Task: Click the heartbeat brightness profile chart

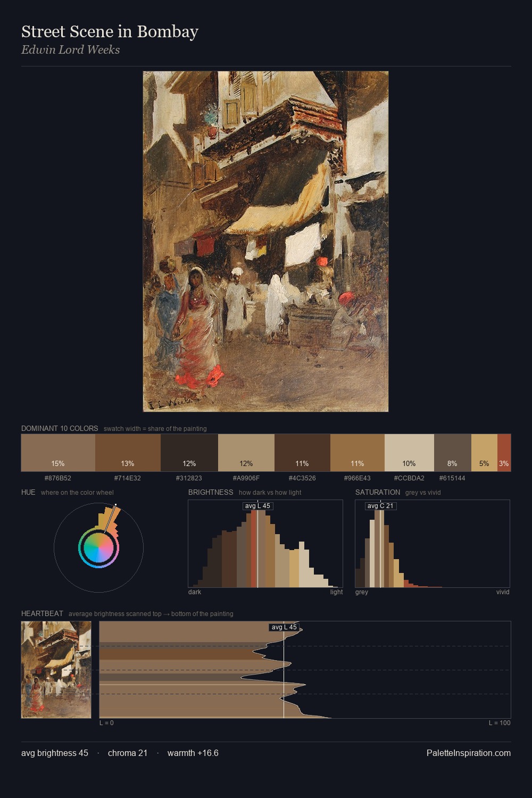Action: click(x=305, y=670)
